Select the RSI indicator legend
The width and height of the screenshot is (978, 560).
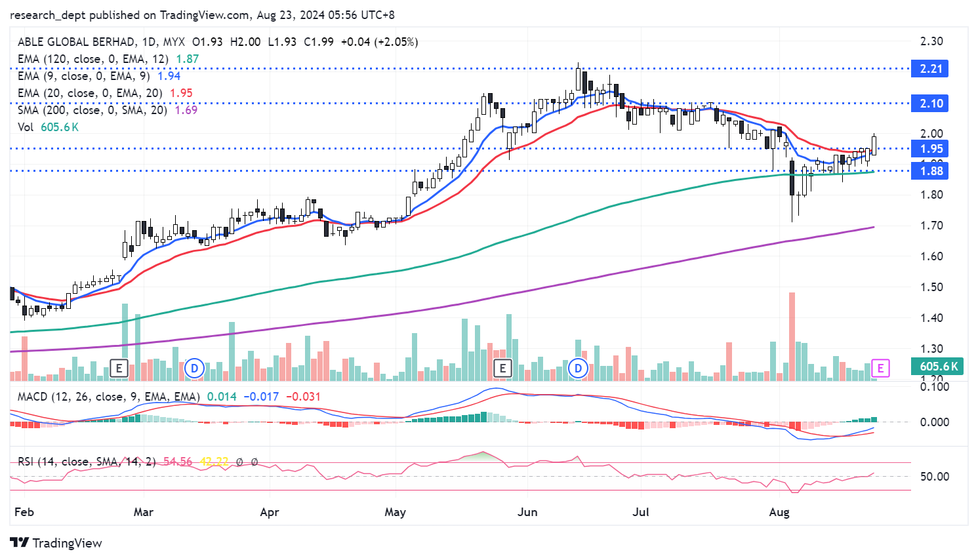click(87, 462)
